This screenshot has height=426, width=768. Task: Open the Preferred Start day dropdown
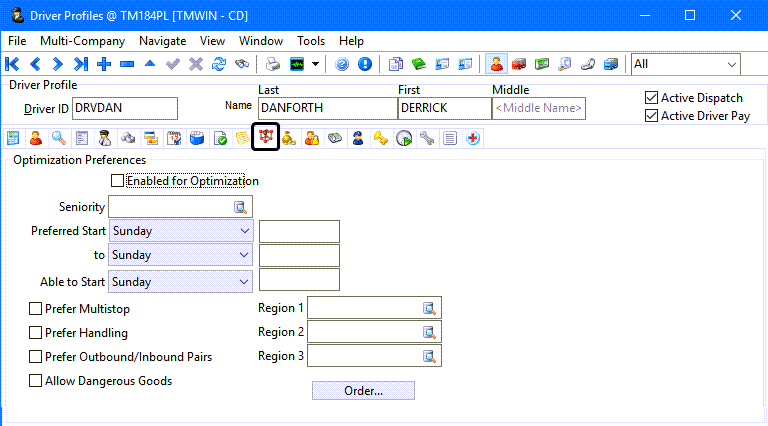[245, 231]
